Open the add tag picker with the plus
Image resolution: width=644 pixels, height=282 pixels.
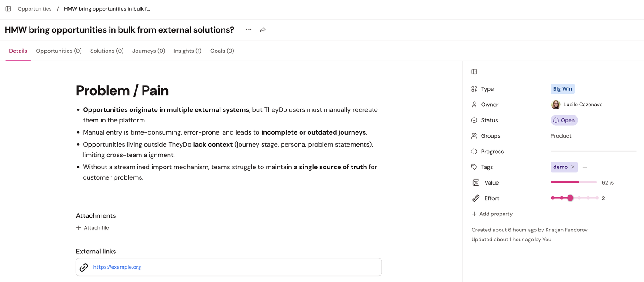(x=585, y=167)
